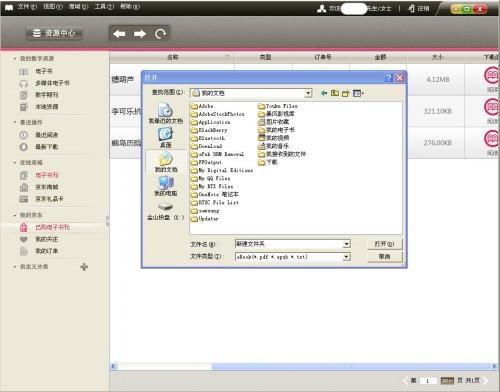The height and width of the screenshot is (392, 500).
Task: Click the plus icon beside 自定义分类
Action: 84,267
